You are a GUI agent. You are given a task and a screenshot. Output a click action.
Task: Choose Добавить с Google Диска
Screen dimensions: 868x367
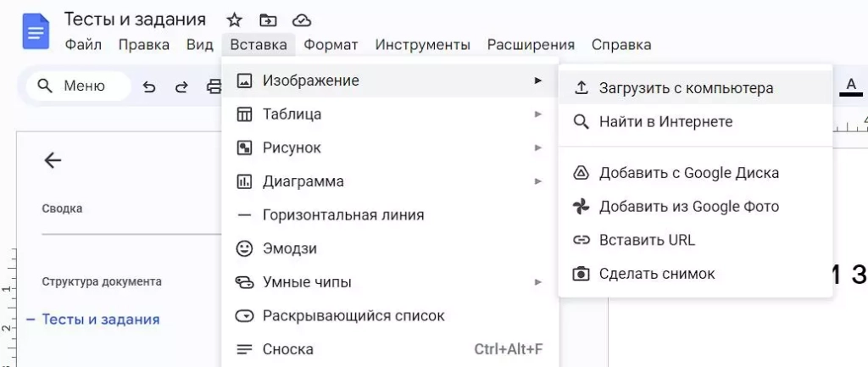(695, 173)
